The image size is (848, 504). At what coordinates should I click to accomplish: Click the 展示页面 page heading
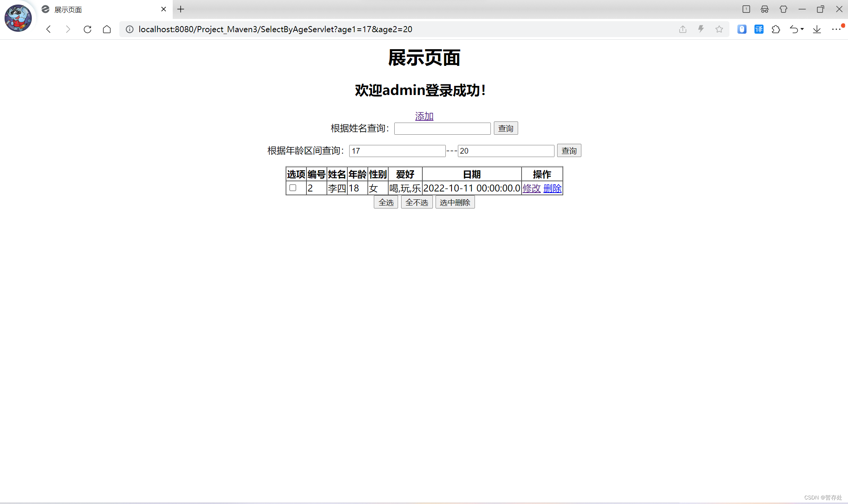(424, 58)
